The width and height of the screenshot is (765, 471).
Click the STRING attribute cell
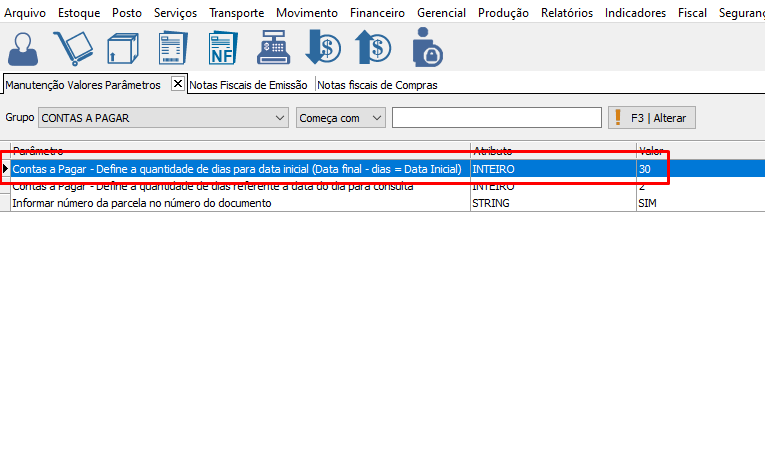pyautogui.click(x=553, y=203)
